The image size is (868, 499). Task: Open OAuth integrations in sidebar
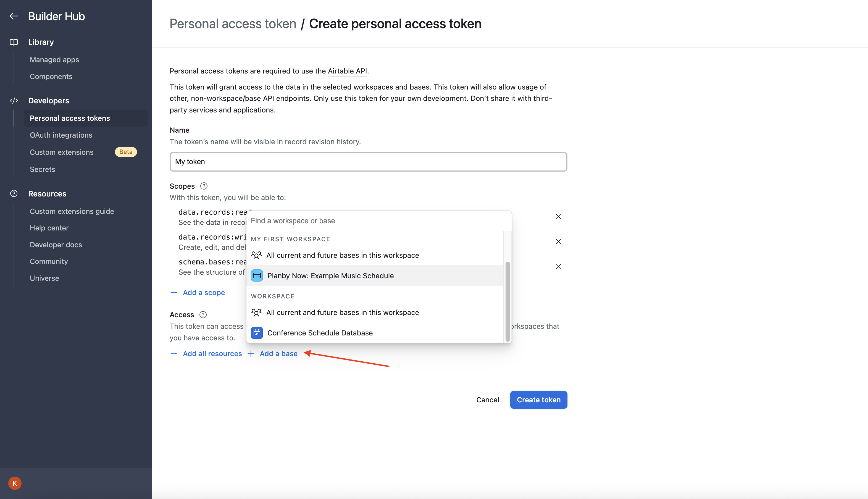click(x=61, y=135)
